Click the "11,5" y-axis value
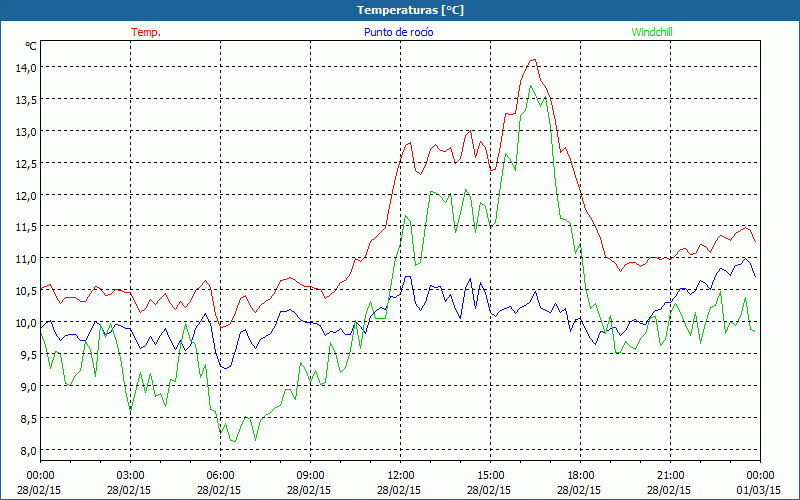 pos(26,227)
